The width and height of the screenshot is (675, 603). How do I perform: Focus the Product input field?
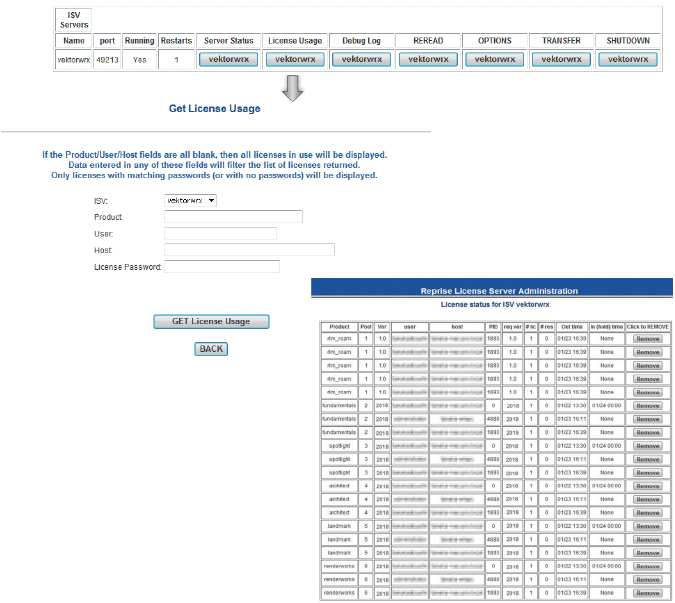tap(233, 216)
